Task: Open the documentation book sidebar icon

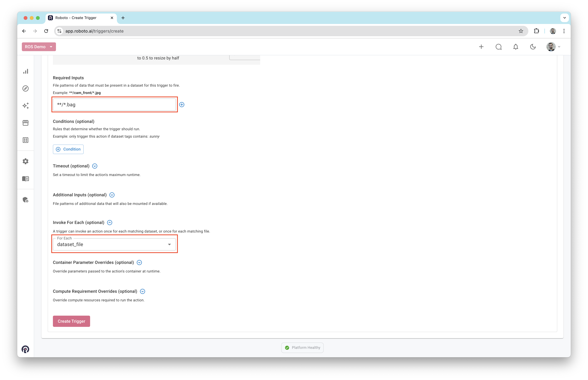Action: pos(26,179)
